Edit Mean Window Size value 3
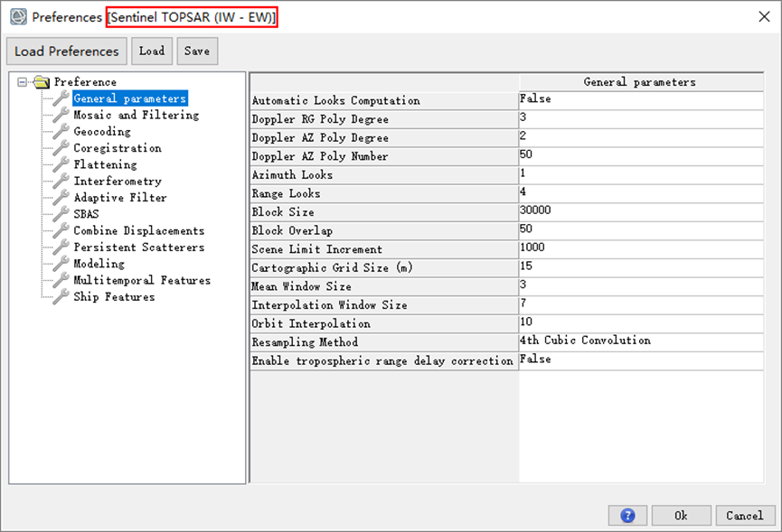Screen dimensions: 782x532 click(641, 286)
